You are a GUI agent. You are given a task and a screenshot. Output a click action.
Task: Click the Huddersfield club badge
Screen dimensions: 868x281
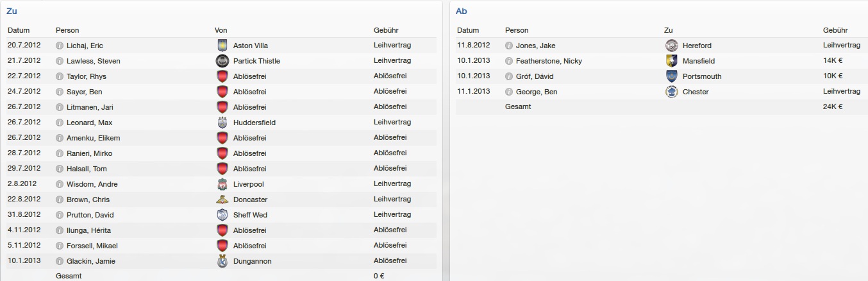point(222,123)
